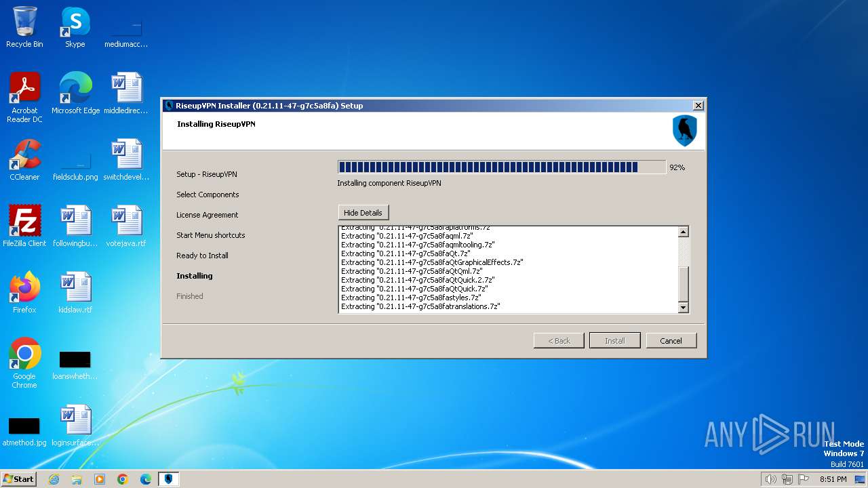Close the RiseupVPN Installer window
The width and height of the screenshot is (868, 488).
(x=698, y=106)
